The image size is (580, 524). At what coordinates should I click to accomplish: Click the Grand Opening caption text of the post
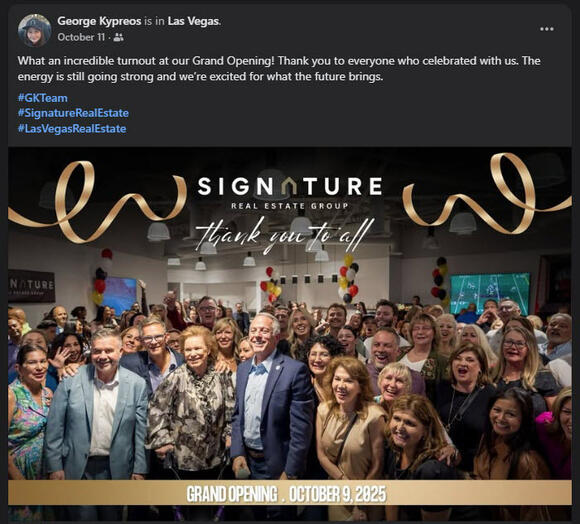[x=279, y=68]
